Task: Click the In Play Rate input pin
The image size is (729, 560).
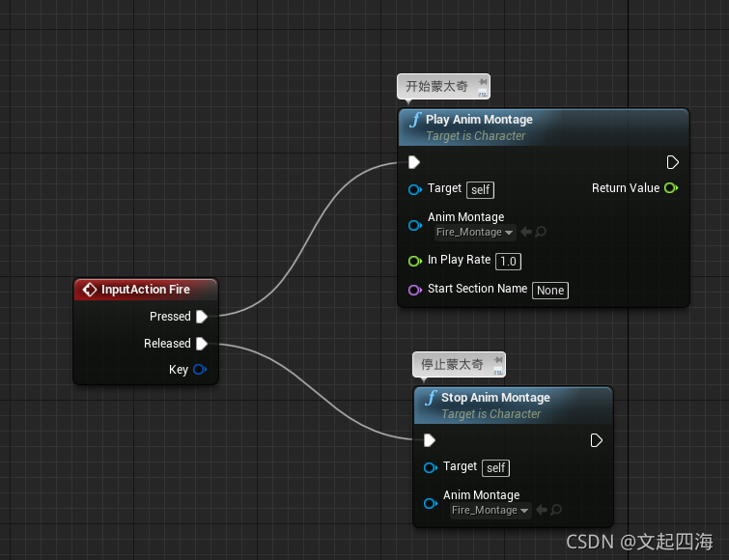Action: coord(415,261)
